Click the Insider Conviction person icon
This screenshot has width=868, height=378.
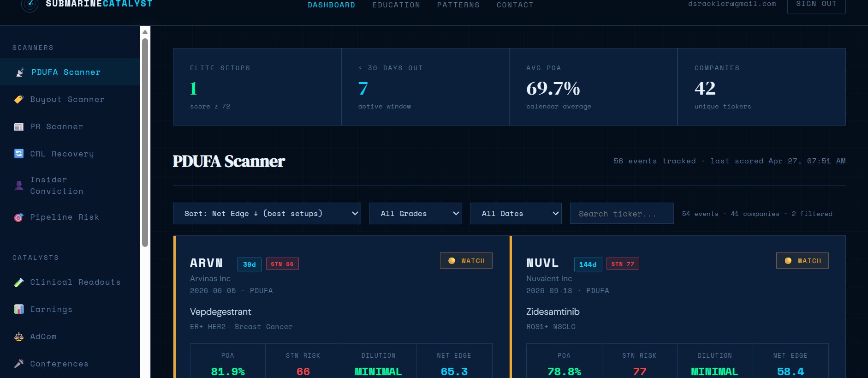click(x=19, y=186)
